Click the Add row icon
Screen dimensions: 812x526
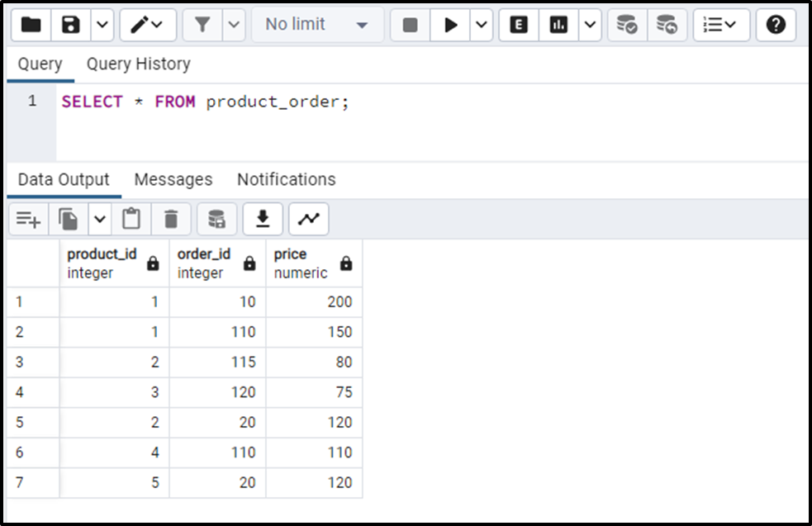coord(28,219)
